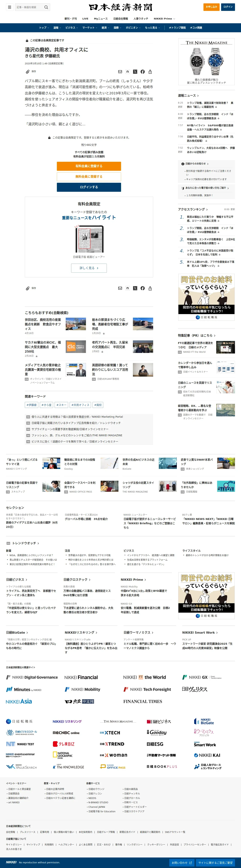This screenshot has width=241, height=868.
Task: Open the サカナAI article CIC thumbnail
Action: pos(75,346)
